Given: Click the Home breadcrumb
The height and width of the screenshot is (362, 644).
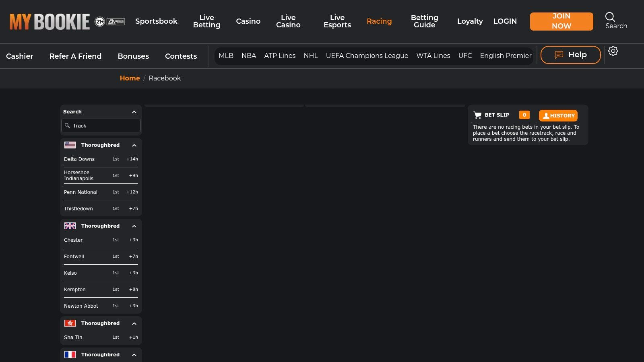Looking at the screenshot, I should coord(130,78).
